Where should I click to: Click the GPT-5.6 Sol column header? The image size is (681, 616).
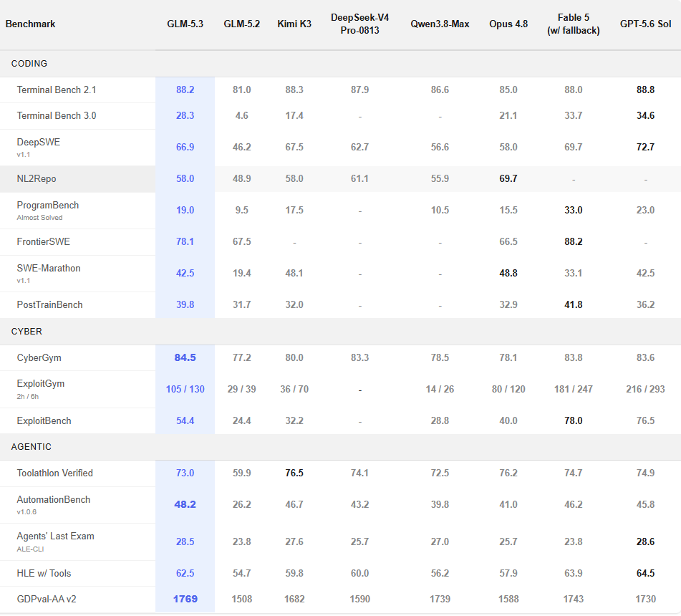tap(646, 24)
